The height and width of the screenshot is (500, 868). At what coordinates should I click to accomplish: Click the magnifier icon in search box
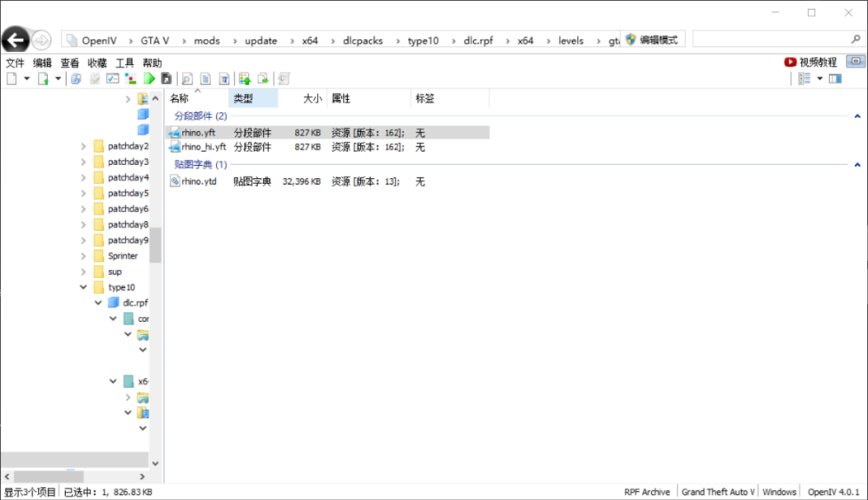coord(855,40)
